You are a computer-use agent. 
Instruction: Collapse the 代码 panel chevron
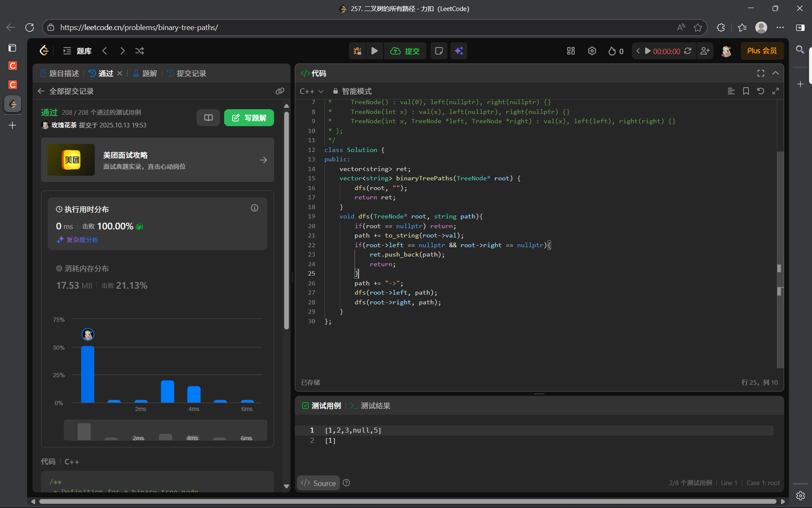click(776, 73)
